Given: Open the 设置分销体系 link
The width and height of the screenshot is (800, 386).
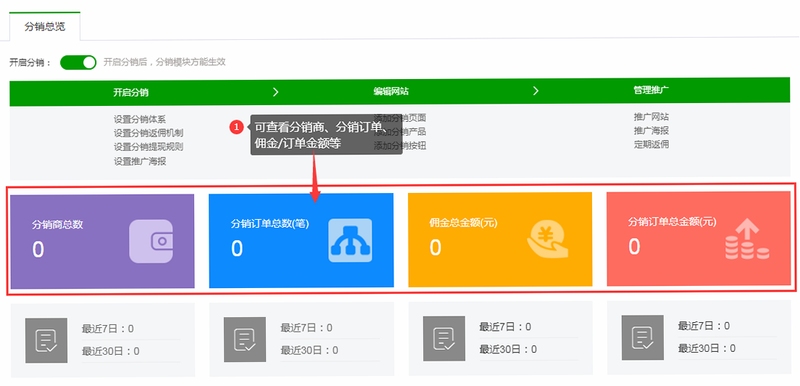Looking at the screenshot, I should tap(140, 119).
